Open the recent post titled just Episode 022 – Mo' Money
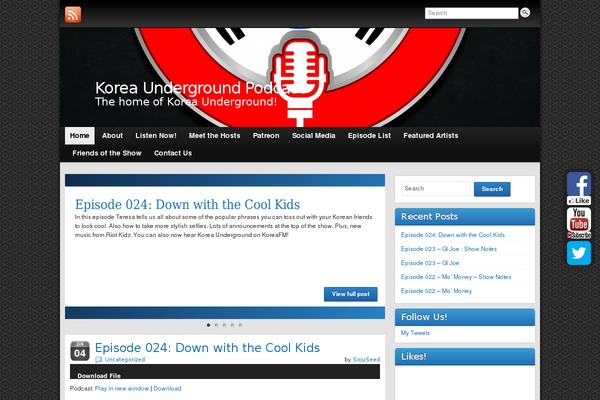This screenshot has width=600, height=400. [436, 291]
